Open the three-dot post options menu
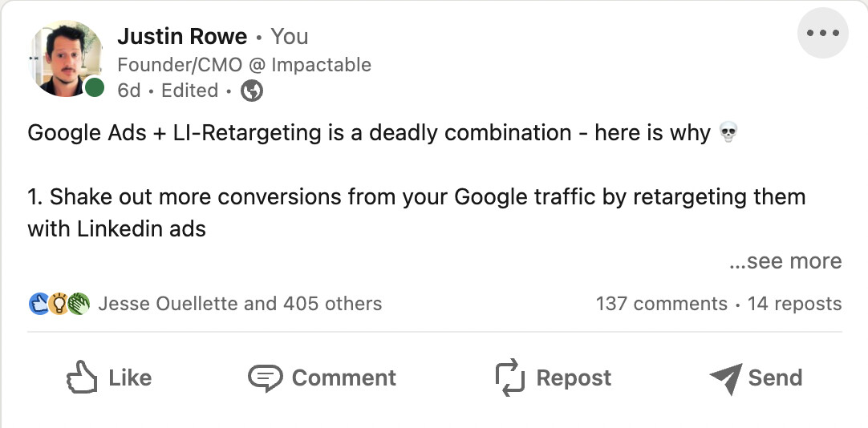Viewport: 868px width, 428px height. [822, 33]
